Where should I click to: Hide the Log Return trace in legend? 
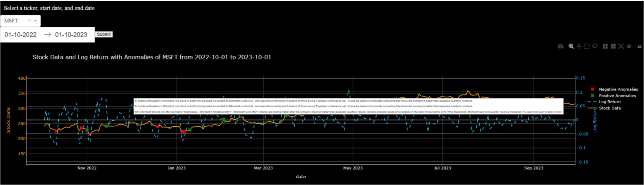click(x=610, y=102)
